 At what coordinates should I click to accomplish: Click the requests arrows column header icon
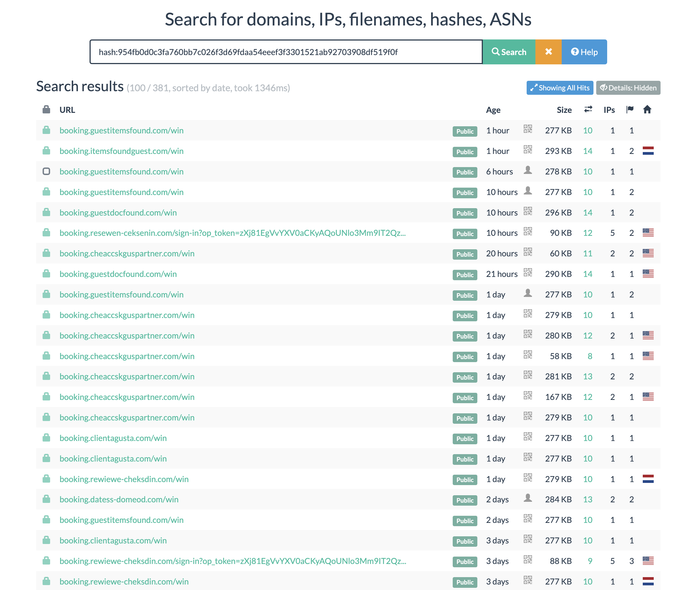pos(588,109)
